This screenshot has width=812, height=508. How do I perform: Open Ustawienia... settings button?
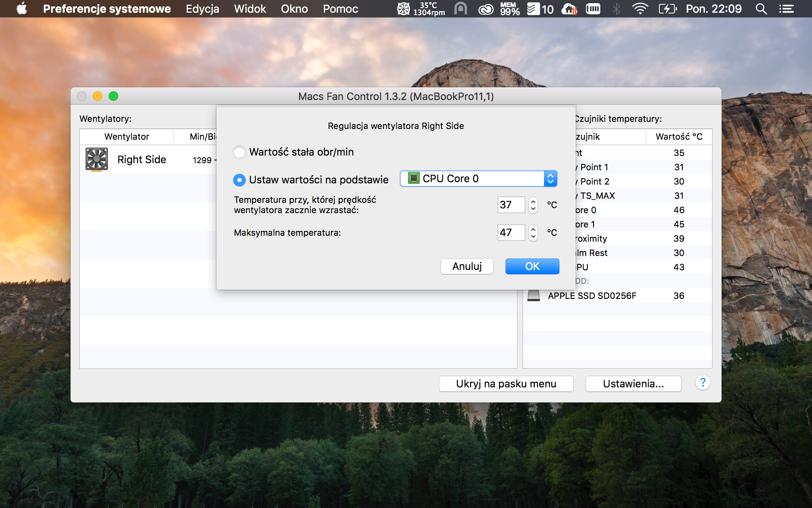[633, 384]
